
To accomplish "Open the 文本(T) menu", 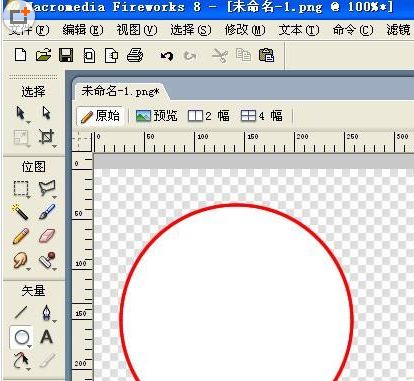I will (x=299, y=31).
